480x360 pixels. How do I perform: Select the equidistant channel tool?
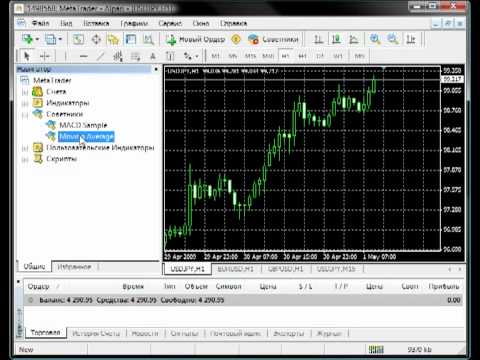118,56
